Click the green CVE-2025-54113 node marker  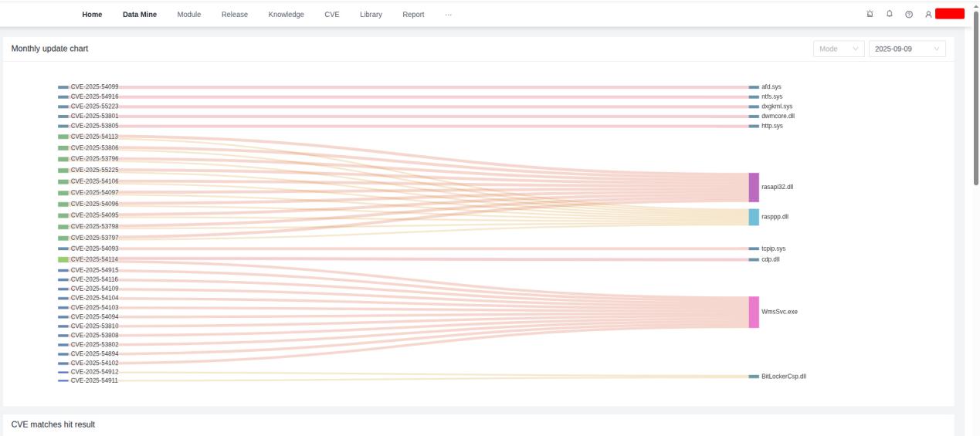(x=63, y=136)
